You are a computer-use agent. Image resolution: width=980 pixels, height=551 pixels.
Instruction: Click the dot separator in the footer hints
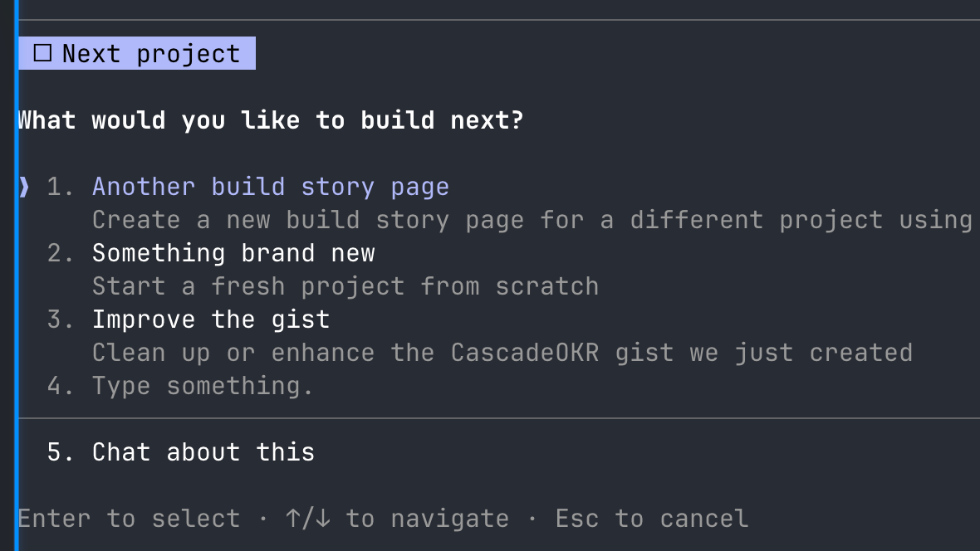pyautogui.click(x=263, y=518)
